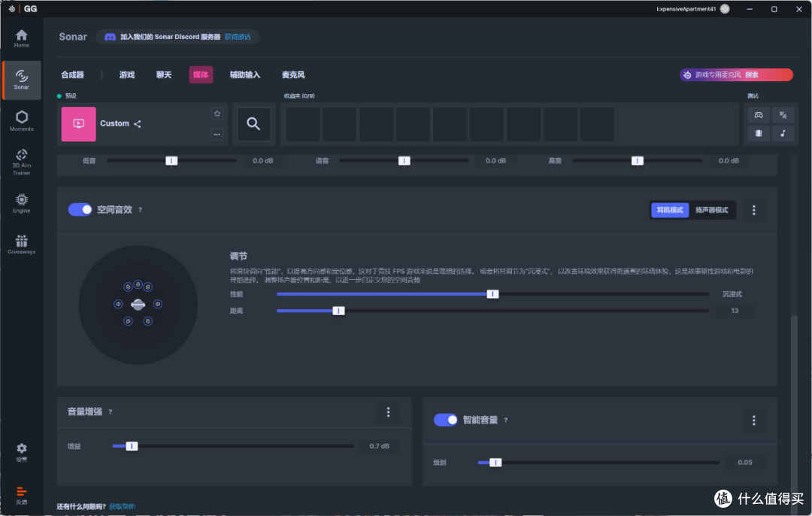The height and width of the screenshot is (516, 812).
Task: Play the gamepad test sound
Action: (758, 115)
